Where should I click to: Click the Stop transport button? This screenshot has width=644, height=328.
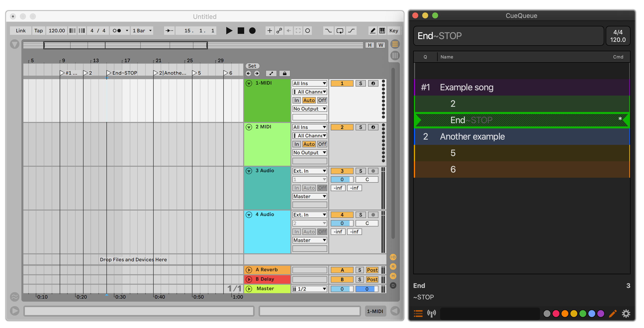point(241,31)
